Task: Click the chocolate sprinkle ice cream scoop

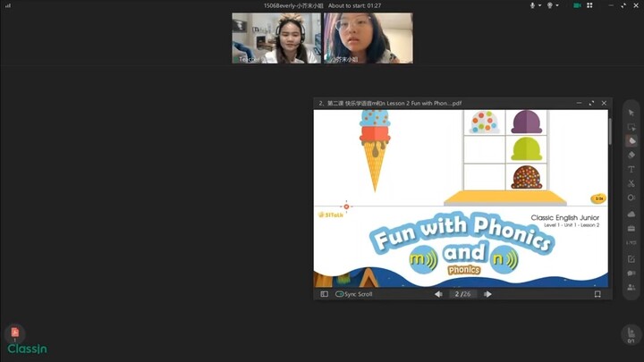Action: click(526, 177)
